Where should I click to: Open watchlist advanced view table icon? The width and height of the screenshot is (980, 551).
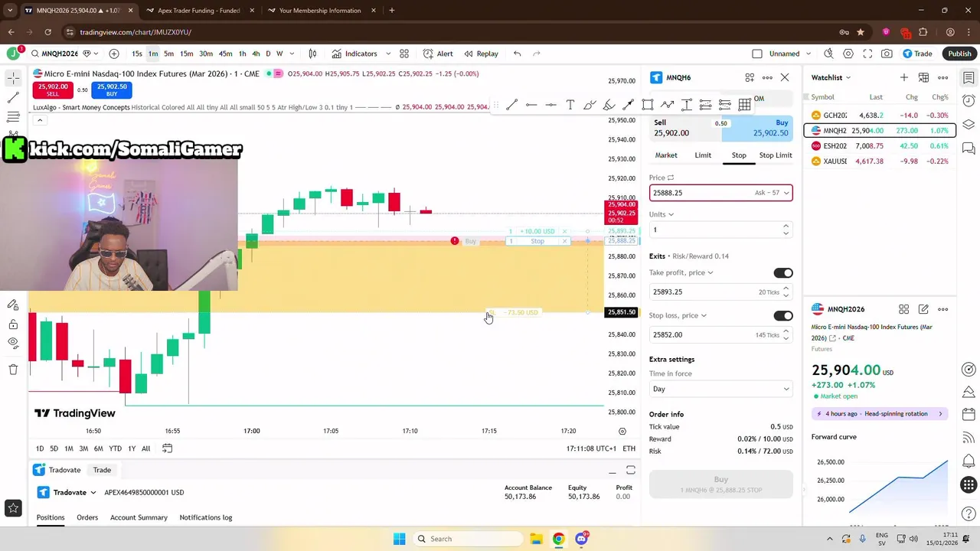tap(923, 77)
